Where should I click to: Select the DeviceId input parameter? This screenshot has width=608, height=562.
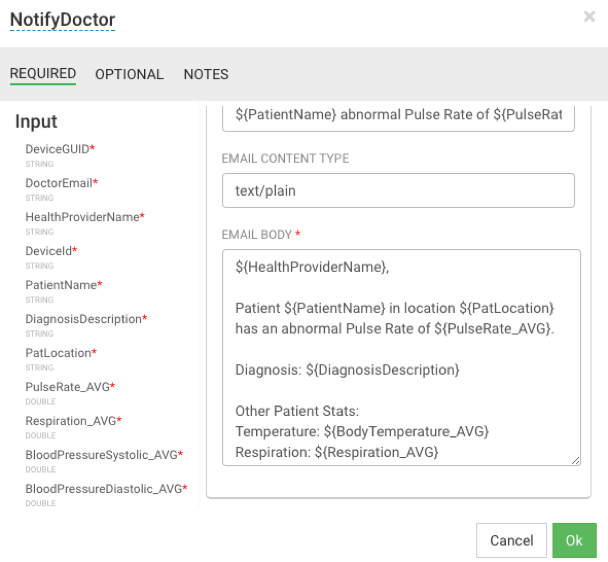click(x=48, y=251)
